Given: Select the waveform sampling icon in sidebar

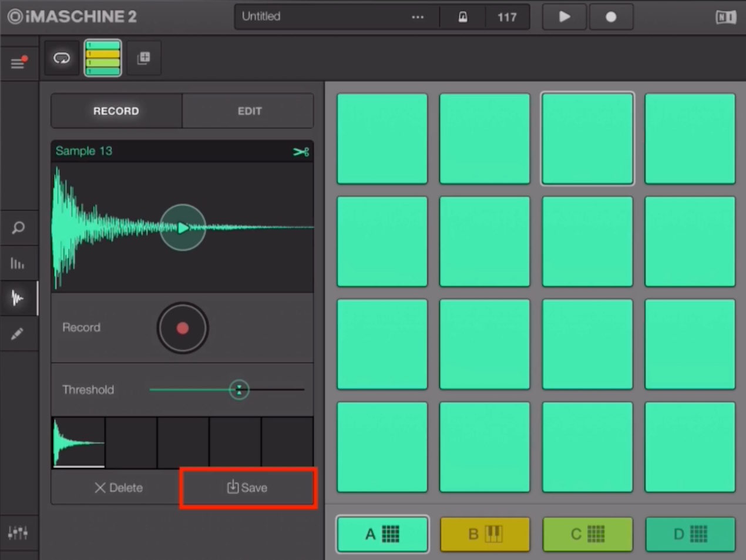Looking at the screenshot, I should click(x=18, y=299).
